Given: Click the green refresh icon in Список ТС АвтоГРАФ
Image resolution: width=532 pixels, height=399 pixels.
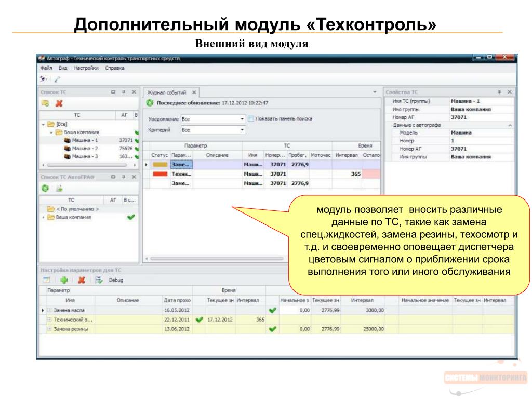Looking at the screenshot, I should click(45, 188).
